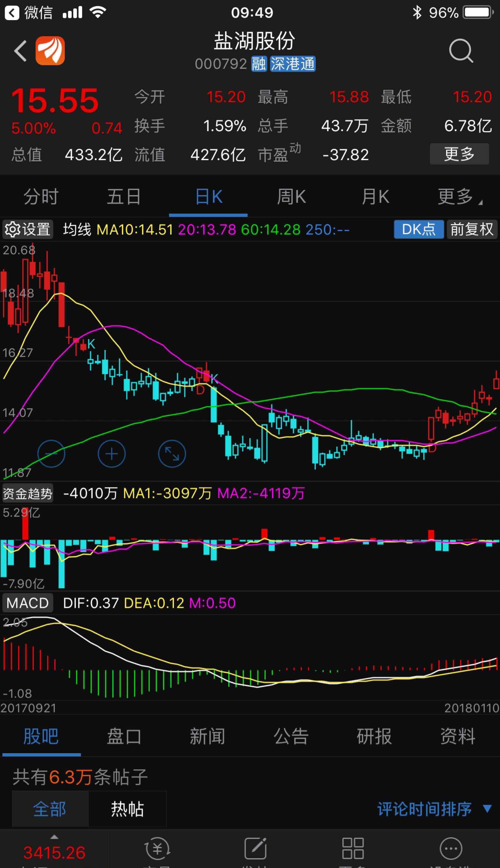Tap the back arrow at top left
Viewport: 500px width, 868px height.
[20, 51]
